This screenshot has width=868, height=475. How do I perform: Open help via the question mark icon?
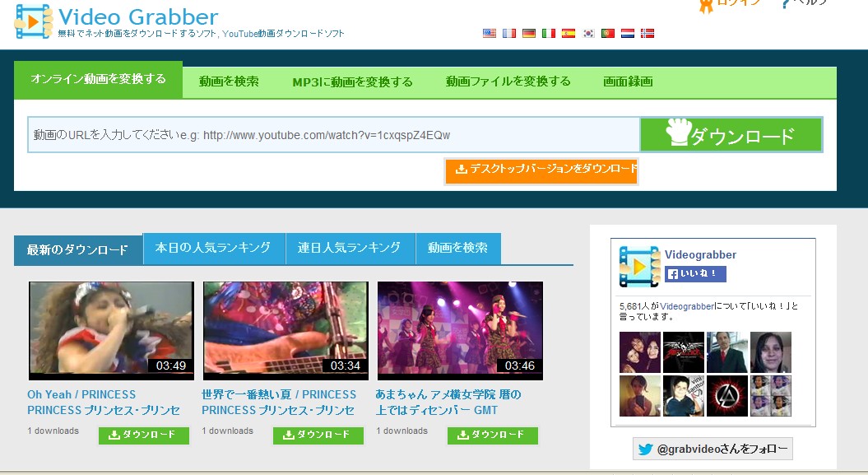[787, 4]
